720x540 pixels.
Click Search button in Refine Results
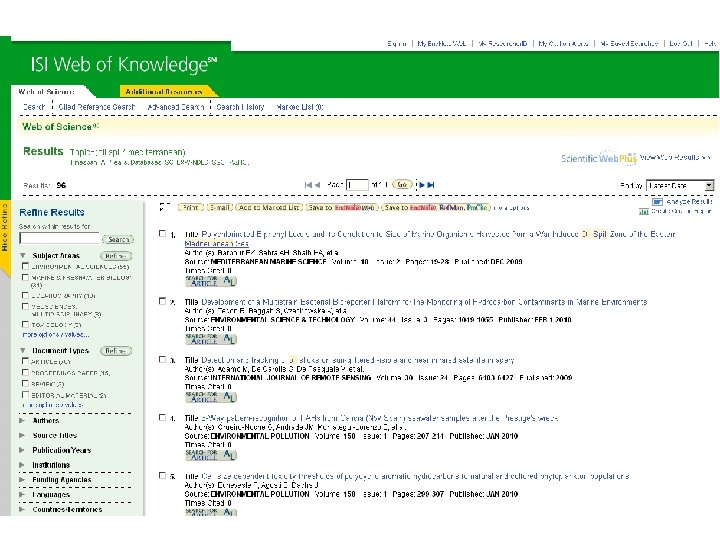pyautogui.click(x=118, y=239)
